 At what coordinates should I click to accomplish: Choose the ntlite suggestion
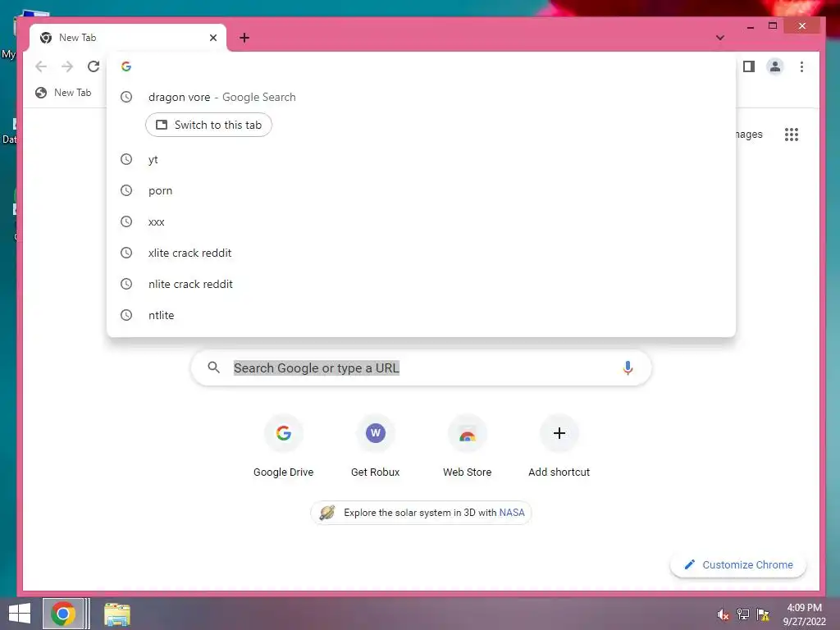(x=421, y=315)
